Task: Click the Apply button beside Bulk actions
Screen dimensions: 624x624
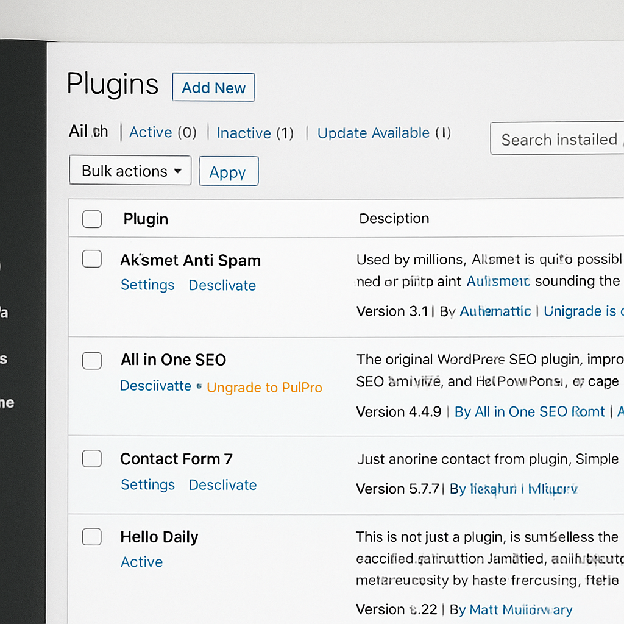Action: coord(228,172)
